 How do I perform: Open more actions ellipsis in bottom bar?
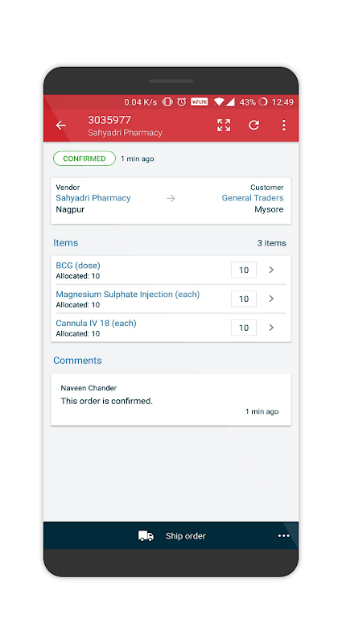pyautogui.click(x=284, y=535)
